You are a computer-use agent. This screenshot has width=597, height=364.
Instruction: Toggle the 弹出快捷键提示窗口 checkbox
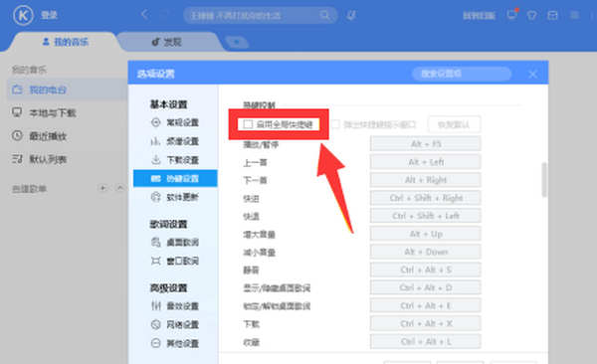pos(335,124)
